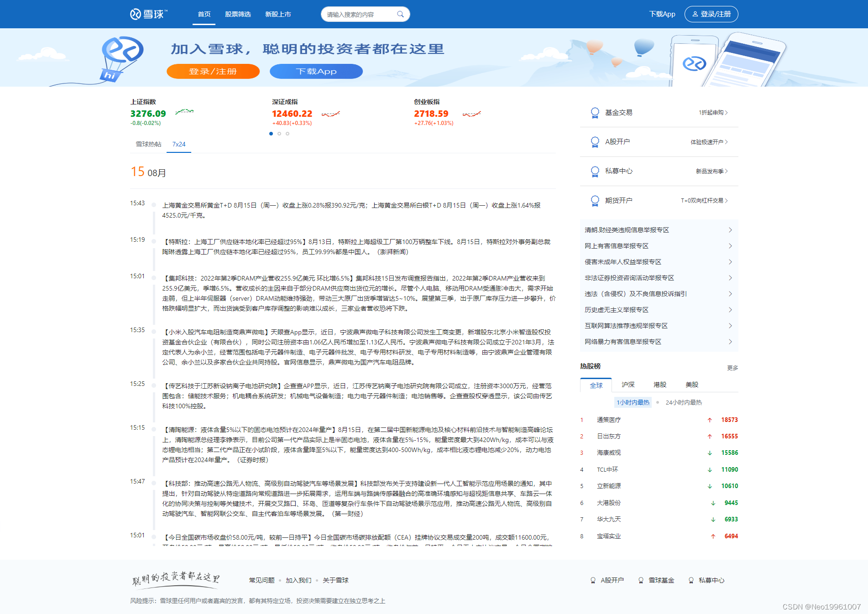The width and height of the screenshot is (868, 614).
Task: Expand 侵害未成年人权益举报专区 chevron
Action: pyautogui.click(x=730, y=262)
